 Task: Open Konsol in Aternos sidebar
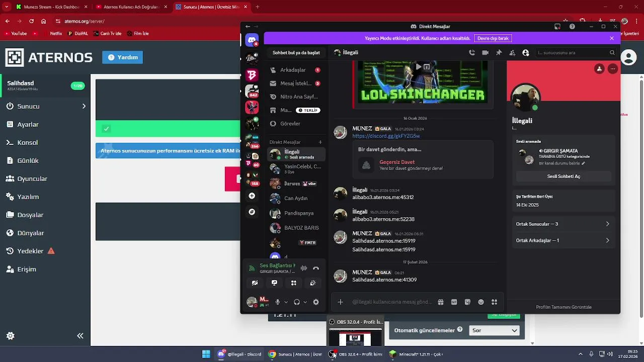[46, 142]
